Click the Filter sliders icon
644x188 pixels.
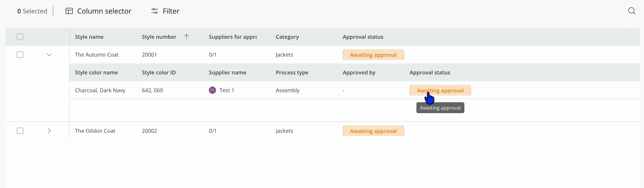[x=154, y=11]
